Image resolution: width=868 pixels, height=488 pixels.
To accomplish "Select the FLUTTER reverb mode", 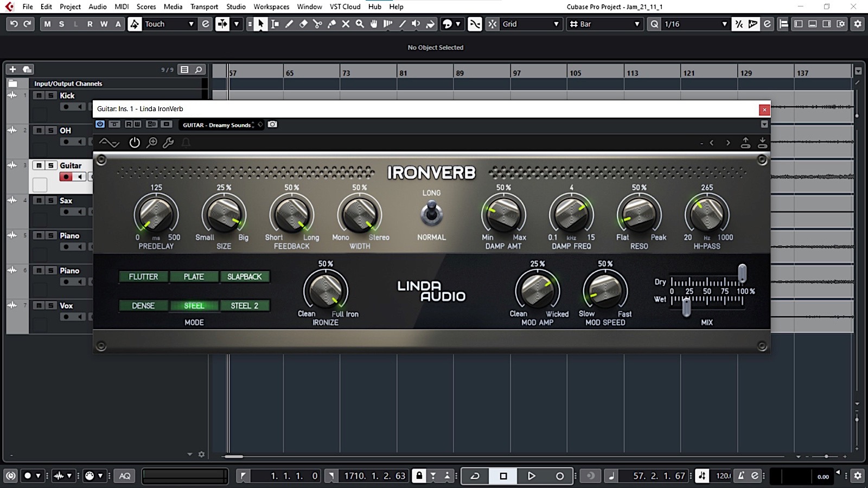I will tap(143, 277).
